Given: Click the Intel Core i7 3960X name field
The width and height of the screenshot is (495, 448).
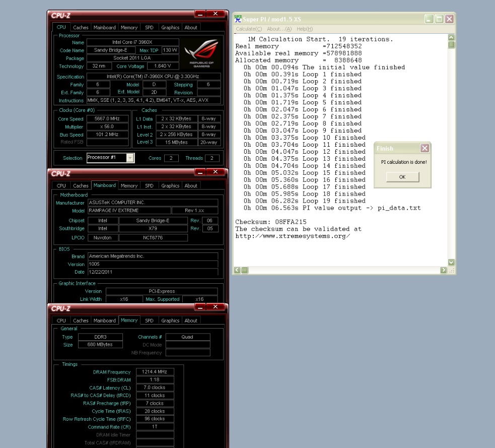Looking at the screenshot, I should coord(132,42).
